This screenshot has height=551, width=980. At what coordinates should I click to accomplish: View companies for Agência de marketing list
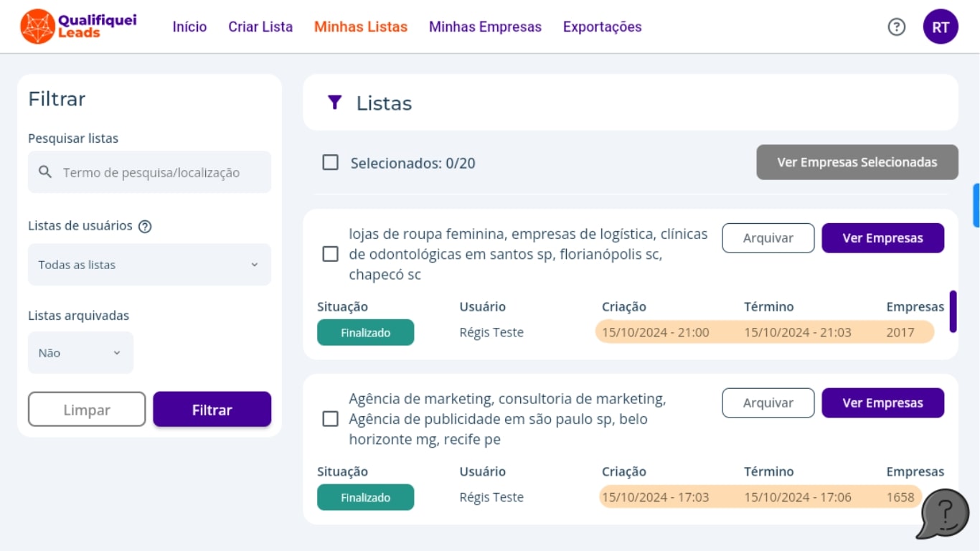[882, 403]
